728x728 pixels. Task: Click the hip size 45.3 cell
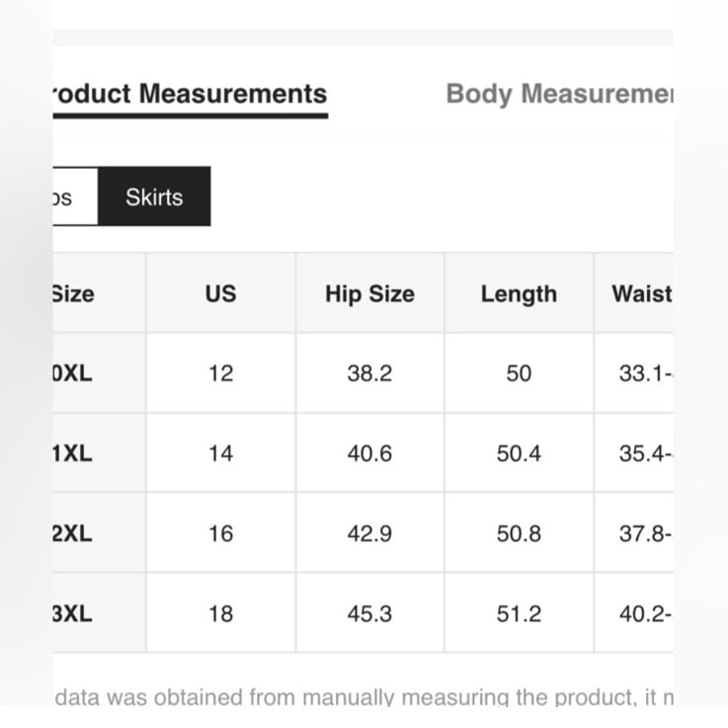point(370,612)
